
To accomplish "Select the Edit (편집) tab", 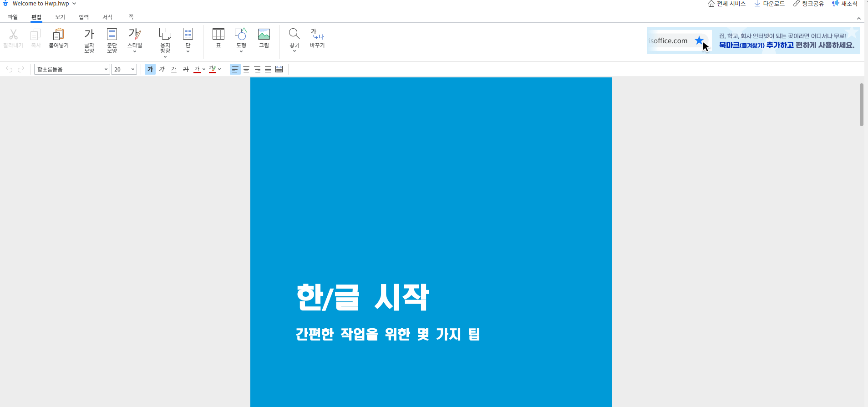I will tap(36, 17).
